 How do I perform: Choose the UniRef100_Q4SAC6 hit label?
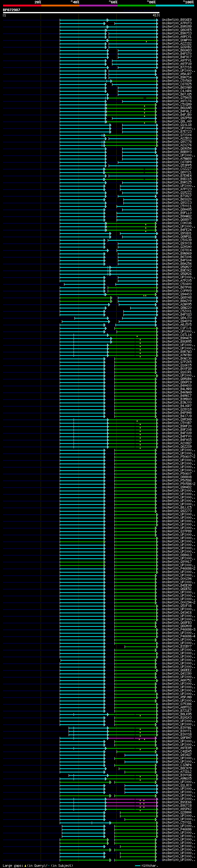(177, 612)
